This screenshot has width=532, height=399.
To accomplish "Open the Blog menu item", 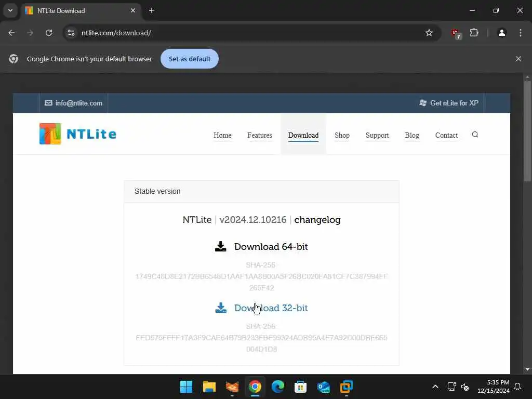I will [412, 135].
